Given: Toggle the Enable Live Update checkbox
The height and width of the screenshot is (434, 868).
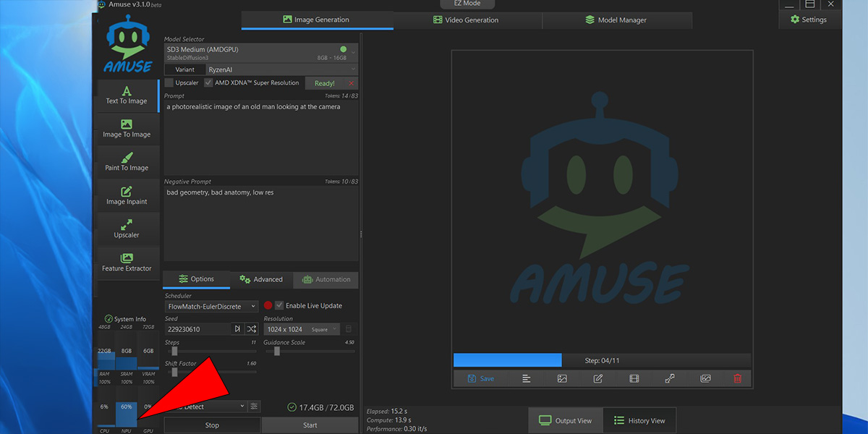Looking at the screenshot, I should (279, 305).
